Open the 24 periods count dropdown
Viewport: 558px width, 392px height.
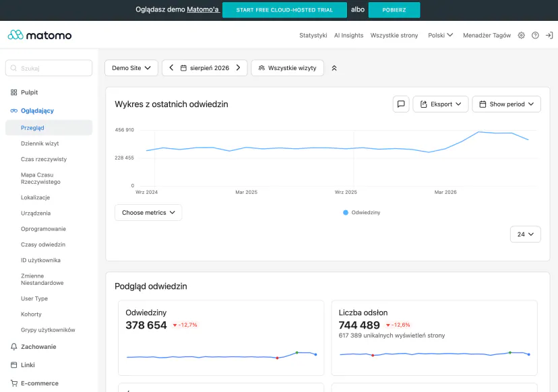(x=525, y=234)
